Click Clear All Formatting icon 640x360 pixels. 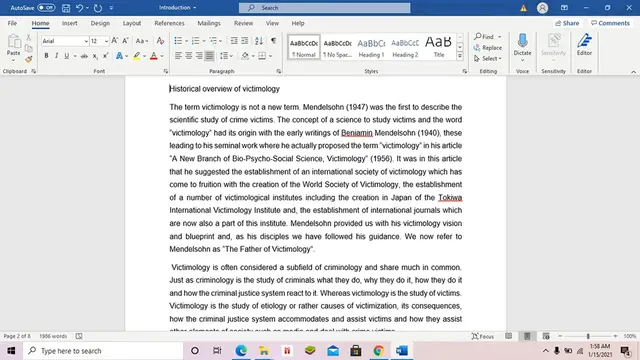[x=160, y=40]
